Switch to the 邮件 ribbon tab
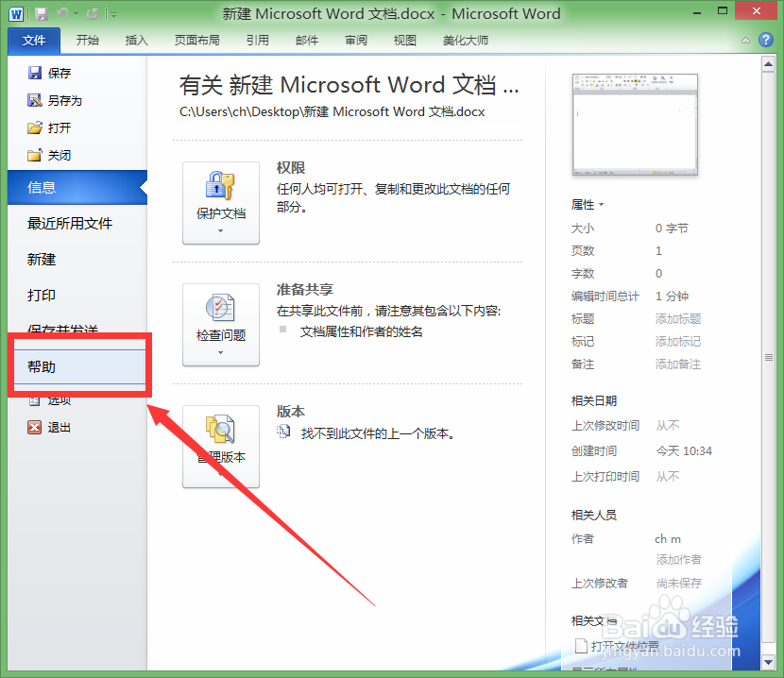 coord(306,41)
